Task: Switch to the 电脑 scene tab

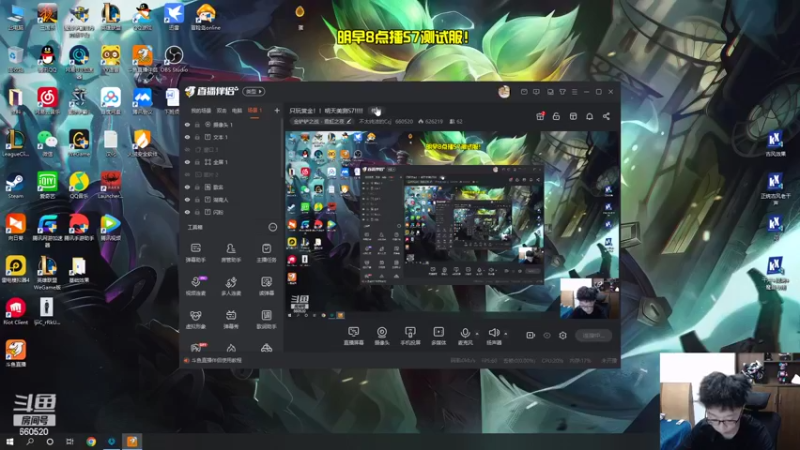Action: point(237,110)
